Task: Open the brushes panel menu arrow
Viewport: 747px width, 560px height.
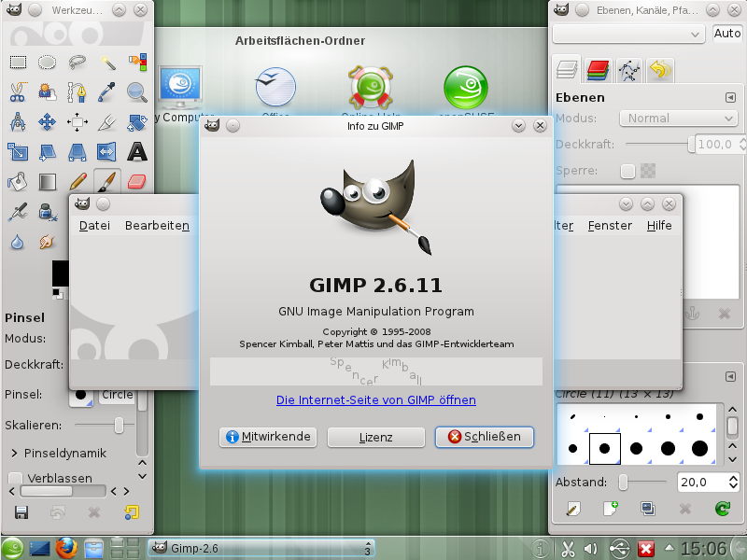Action: click(730, 377)
